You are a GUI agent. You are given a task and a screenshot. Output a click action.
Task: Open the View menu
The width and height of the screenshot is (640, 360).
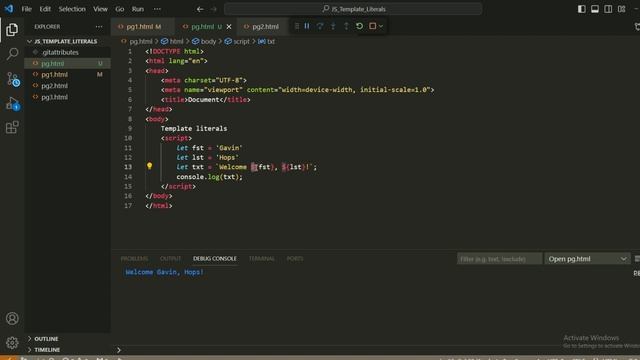(x=100, y=9)
